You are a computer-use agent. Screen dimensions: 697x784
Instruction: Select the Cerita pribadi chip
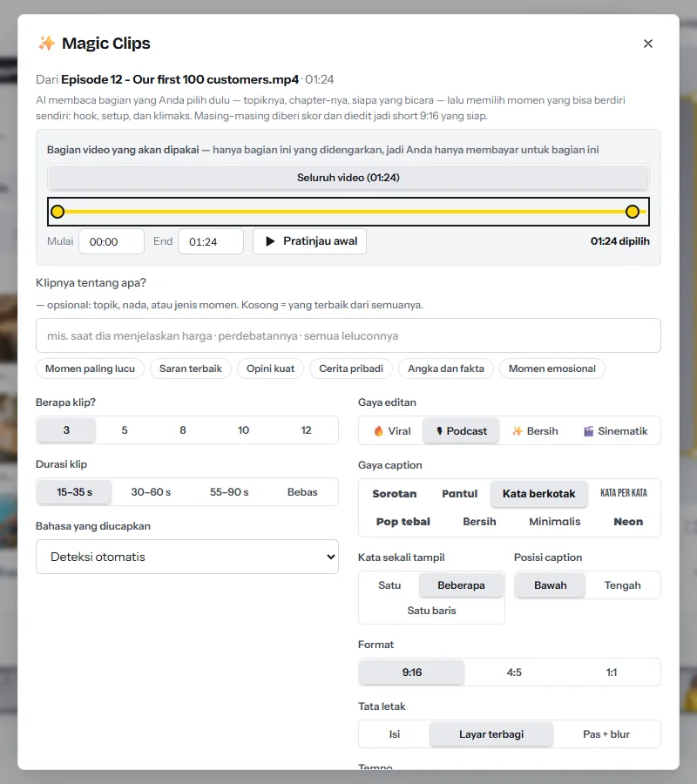point(351,368)
